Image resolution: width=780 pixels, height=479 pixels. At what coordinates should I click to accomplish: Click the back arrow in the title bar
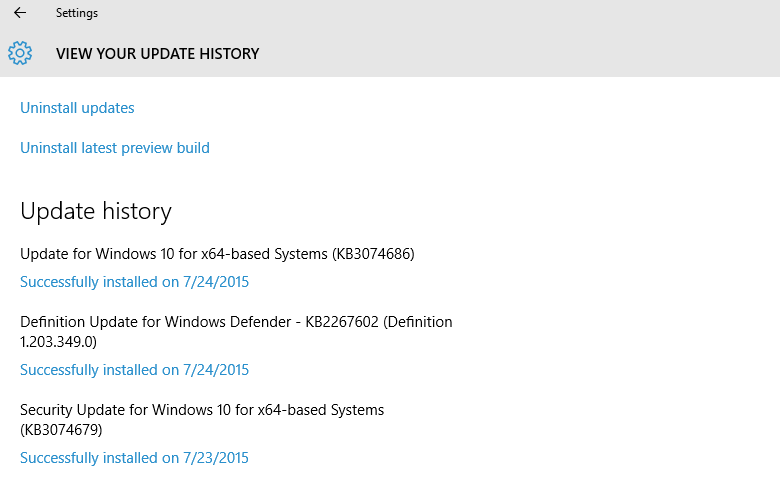20,13
